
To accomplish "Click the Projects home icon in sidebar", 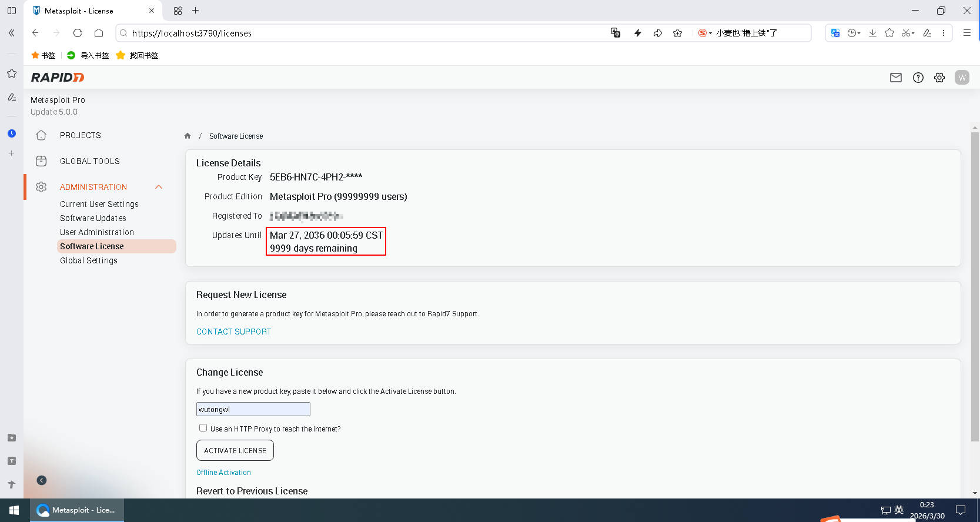I will point(41,135).
